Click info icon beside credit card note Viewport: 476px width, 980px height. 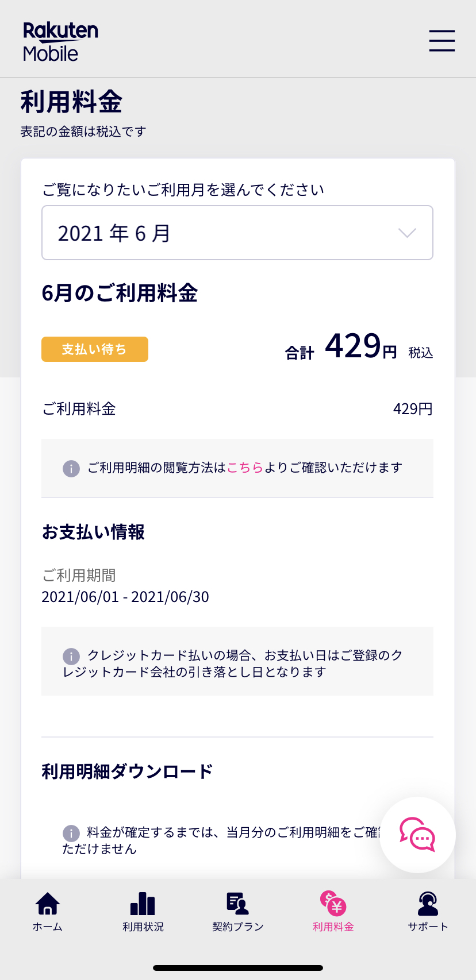point(71,656)
